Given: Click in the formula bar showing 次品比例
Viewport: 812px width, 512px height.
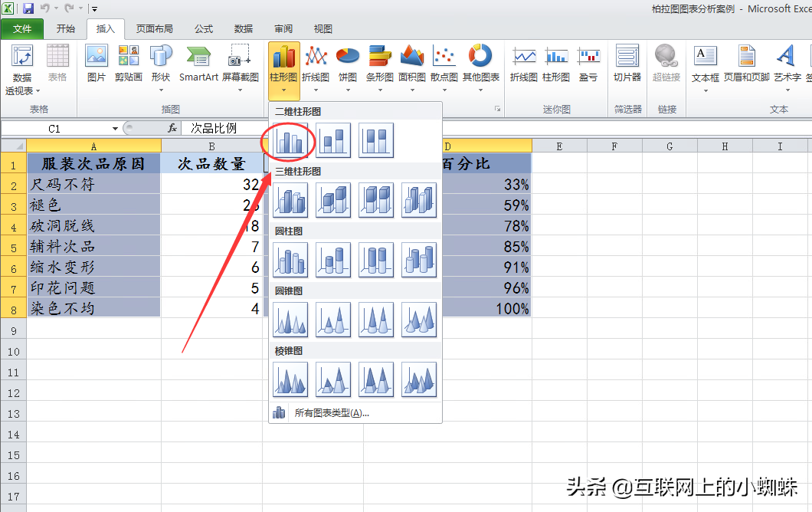Looking at the screenshot, I should [497, 129].
